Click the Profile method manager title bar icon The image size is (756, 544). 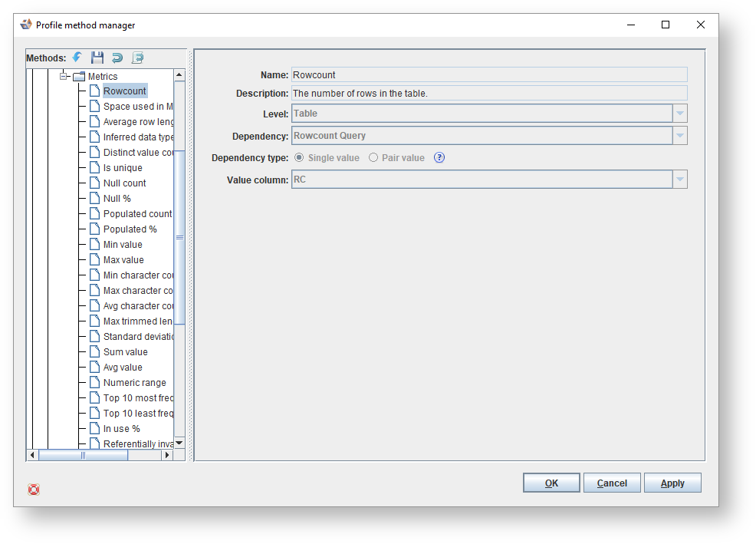[26, 25]
